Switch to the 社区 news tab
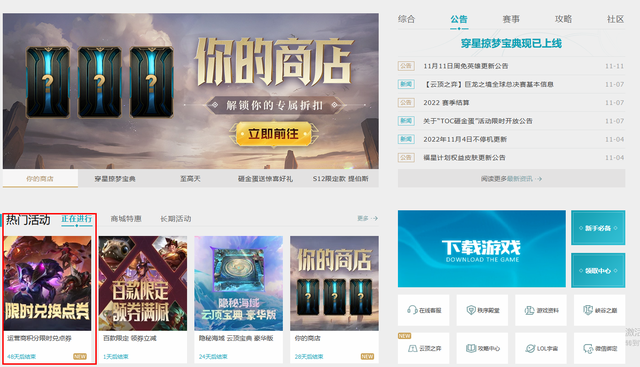 point(616,19)
